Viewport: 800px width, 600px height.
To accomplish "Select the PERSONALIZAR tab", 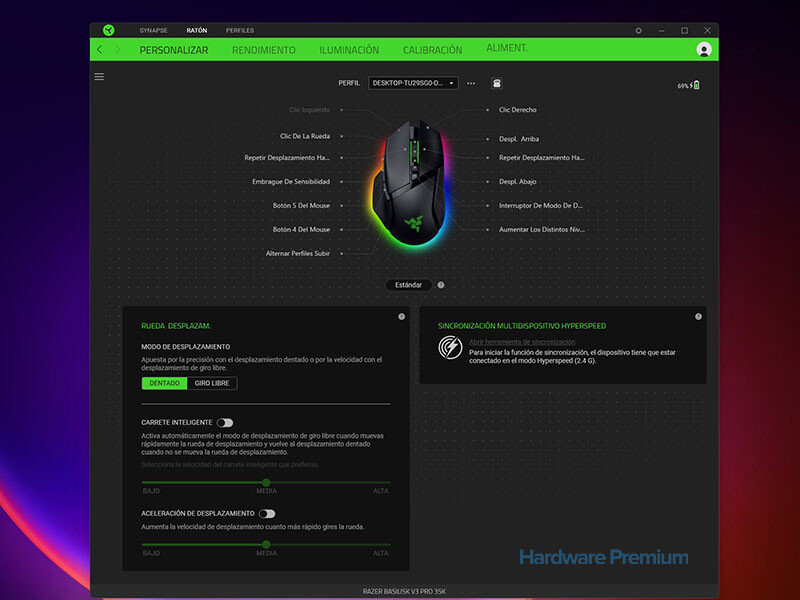I will click(x=174, y=50).
